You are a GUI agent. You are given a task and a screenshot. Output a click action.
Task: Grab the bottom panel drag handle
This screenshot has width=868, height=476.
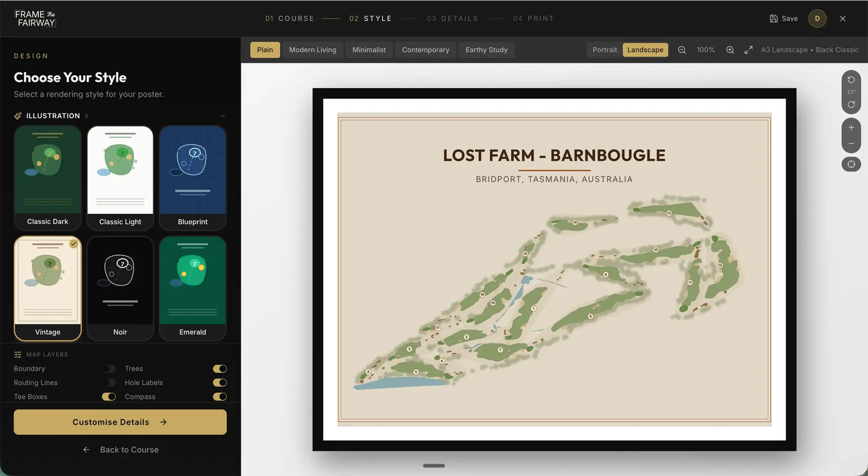(434, 466)
